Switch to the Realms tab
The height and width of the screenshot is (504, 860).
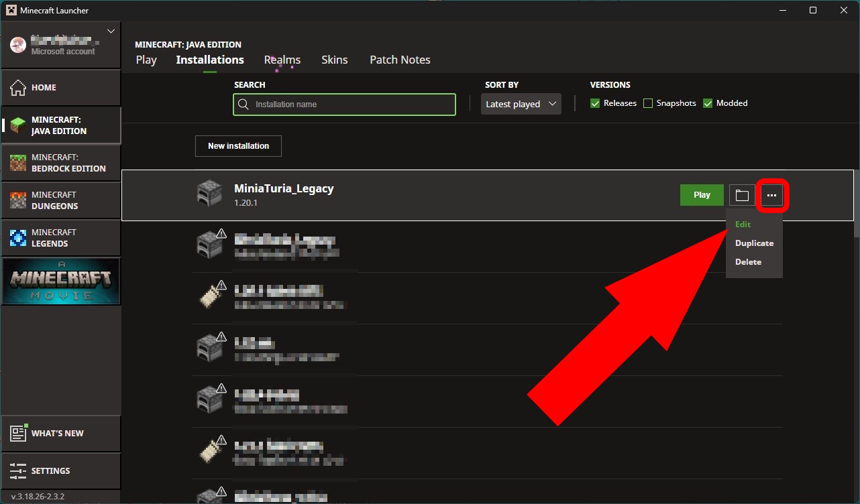point(282,60)
